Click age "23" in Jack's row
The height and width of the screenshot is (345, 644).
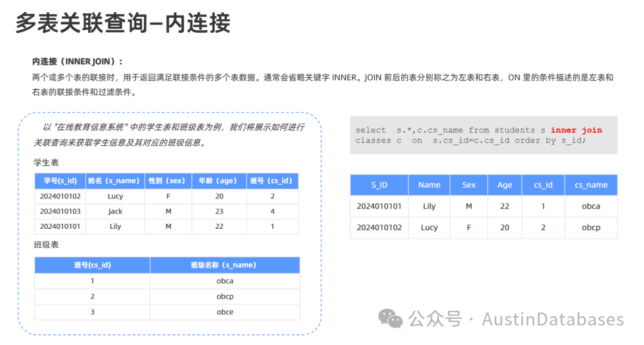point(219,212)
